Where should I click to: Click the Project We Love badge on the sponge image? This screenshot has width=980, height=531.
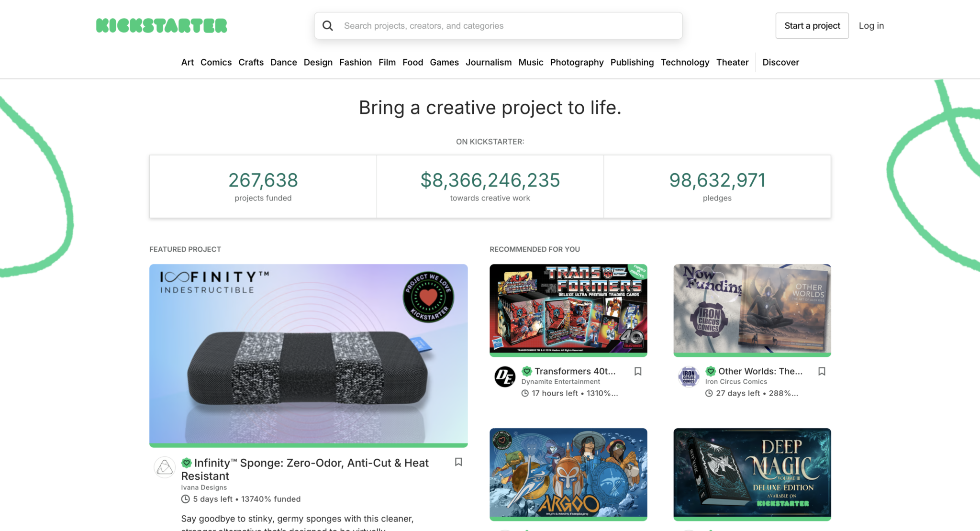tap(428, 297)
